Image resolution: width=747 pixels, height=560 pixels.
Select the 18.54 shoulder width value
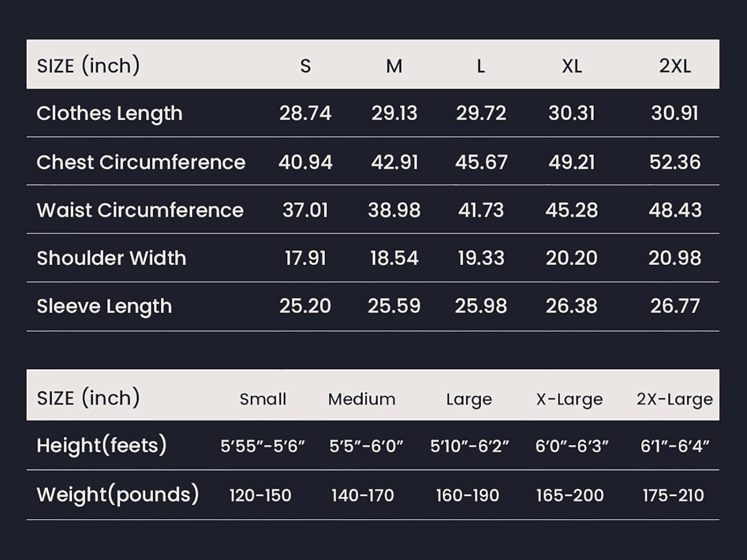(394, 258)
